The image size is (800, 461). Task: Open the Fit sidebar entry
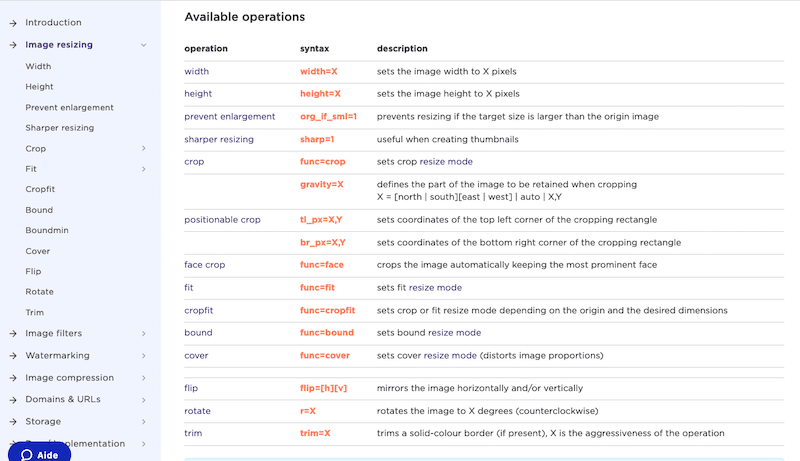(x=31, y=169)
